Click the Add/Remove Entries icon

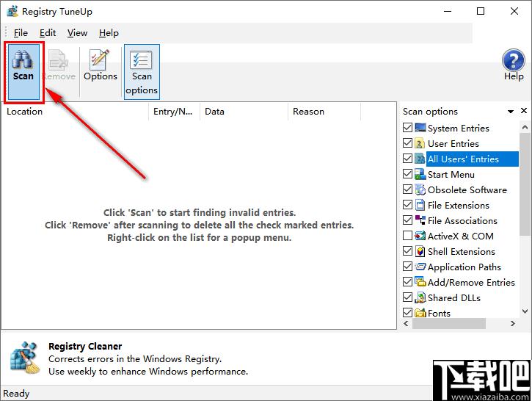point(420,282)
